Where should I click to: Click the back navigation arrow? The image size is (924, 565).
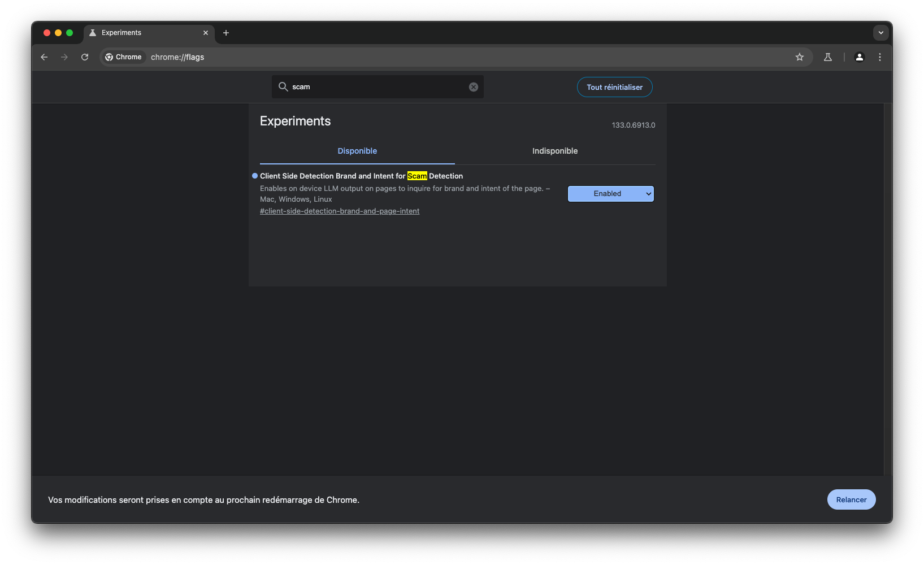click(44, 57)
